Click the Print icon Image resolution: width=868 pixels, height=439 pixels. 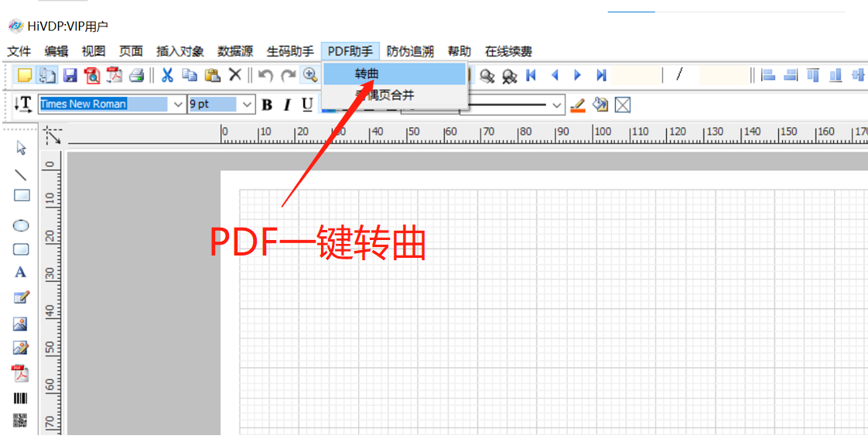(137, 75)
